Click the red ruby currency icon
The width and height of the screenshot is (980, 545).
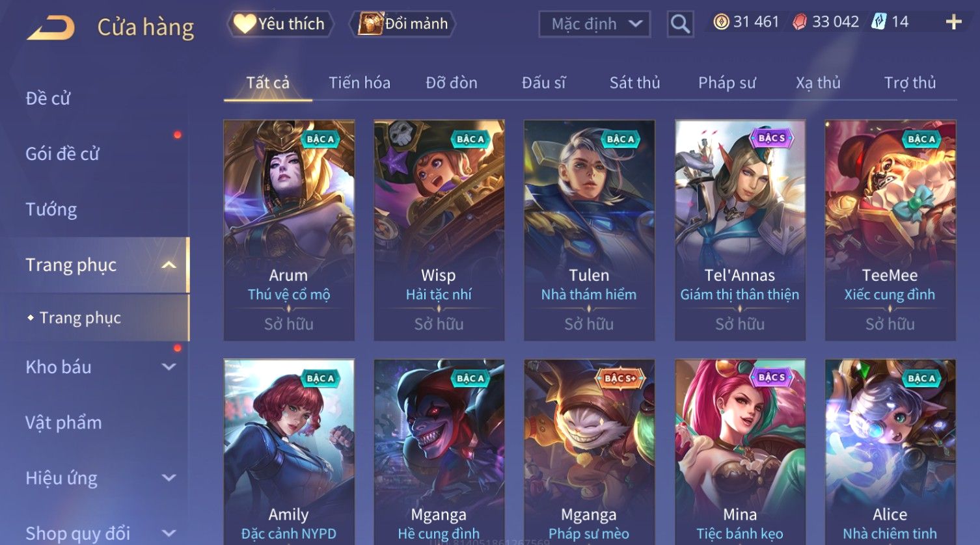(800, 22)
